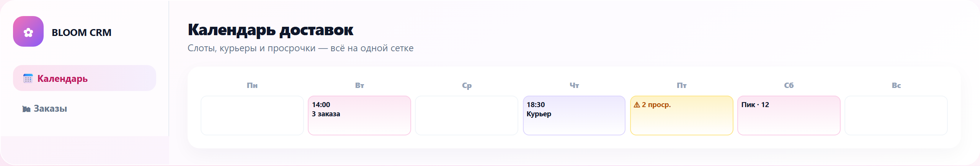Click the BLOOM CRM brand title
This screenshot has width=980, height=166.
[x=82, y=33]
